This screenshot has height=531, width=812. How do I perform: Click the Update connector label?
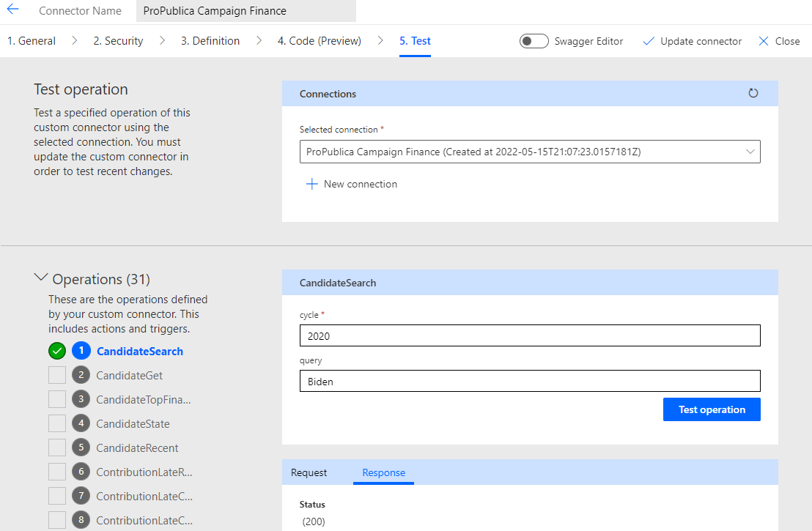pyautogui.click(x=701, y=42)
